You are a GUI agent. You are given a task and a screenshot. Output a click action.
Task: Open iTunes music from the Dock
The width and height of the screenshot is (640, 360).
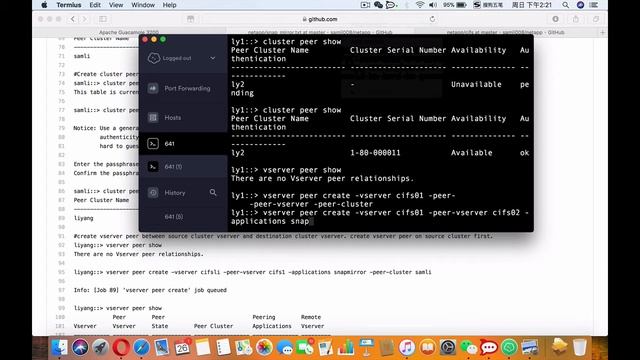coord(407,347)
